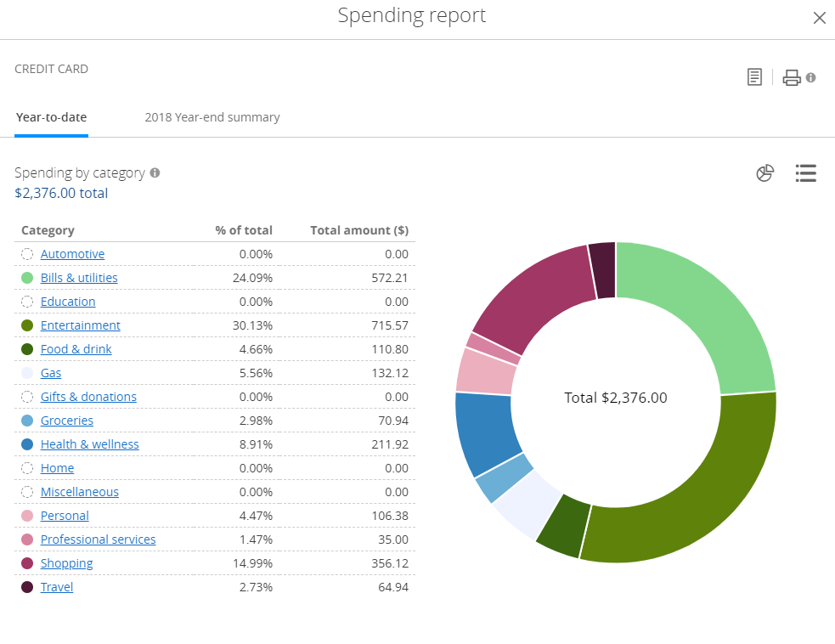
Task: Click the Shopping color dot in table
Action: pyautogui.click(x=27, y=563)
